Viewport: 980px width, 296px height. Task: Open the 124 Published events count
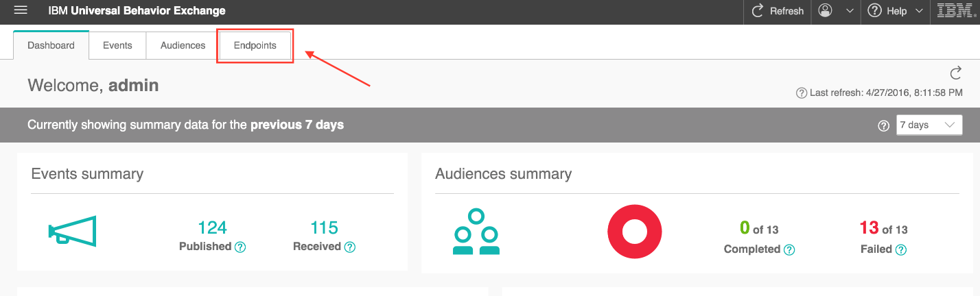click(x=212, y=227)
